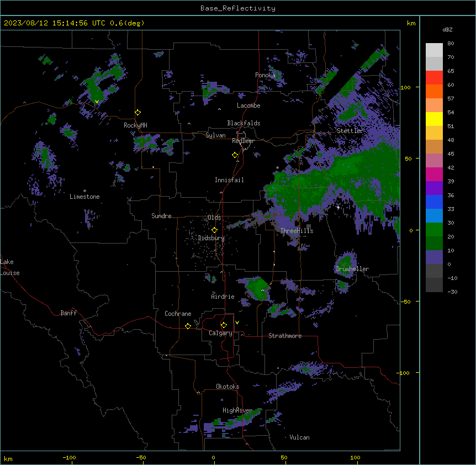Click the yellow diamond marker above RockyMH

138,113
